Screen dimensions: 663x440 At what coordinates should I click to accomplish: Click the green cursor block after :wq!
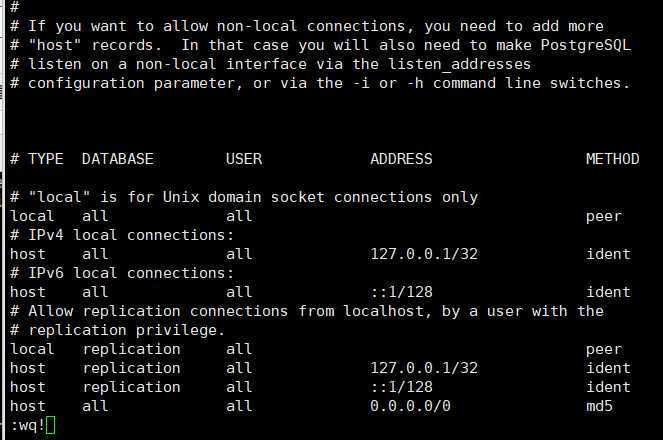pyautogui.click(x=50, y=425)
